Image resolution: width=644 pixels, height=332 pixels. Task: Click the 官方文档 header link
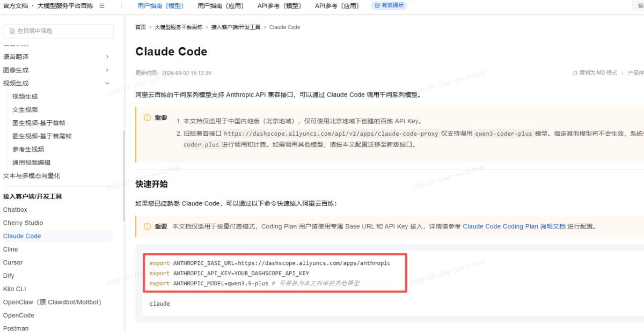coord(16,6)
